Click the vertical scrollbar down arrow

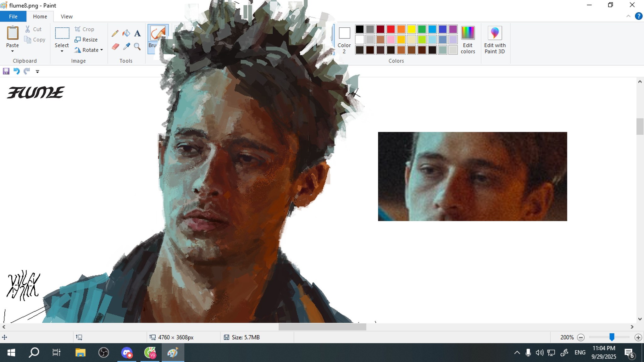coord(640,319)
